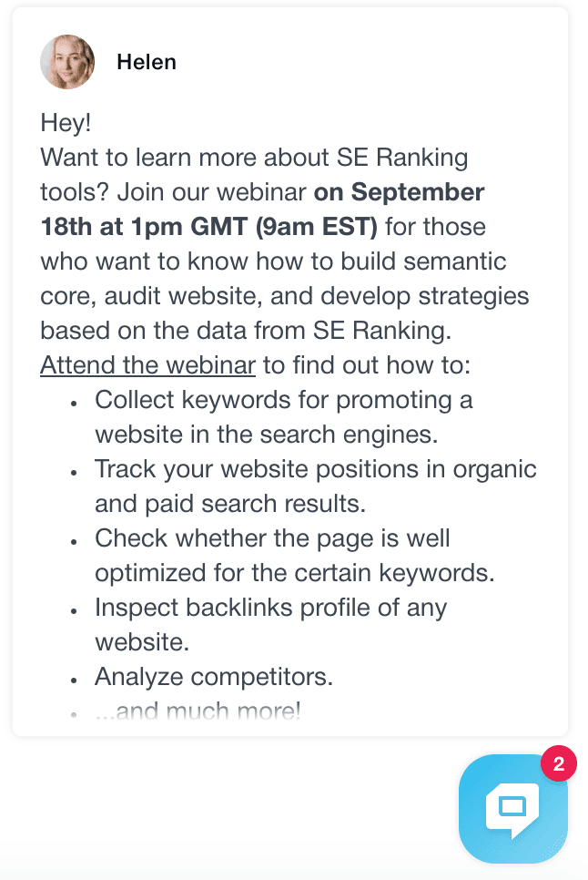
Task: Select the Check whether the page bullet
Action: click(x=295, y=555)
